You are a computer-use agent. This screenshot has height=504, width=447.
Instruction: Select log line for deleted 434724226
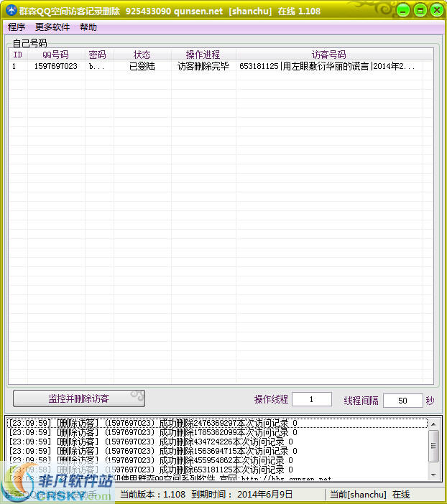(218, 442)
